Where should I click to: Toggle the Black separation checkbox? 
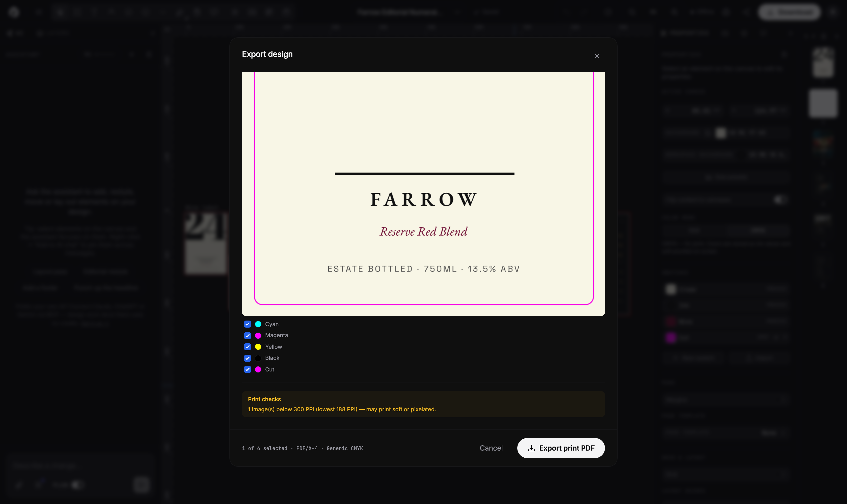(247, 358)
